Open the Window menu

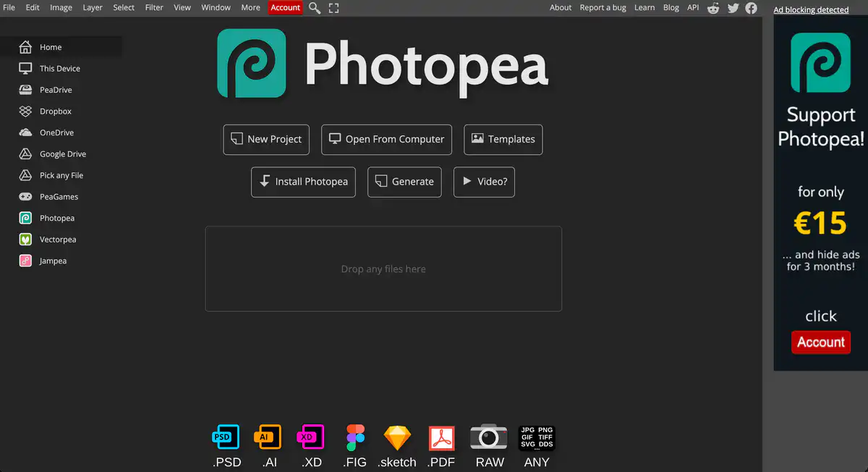tap(216, 7)
